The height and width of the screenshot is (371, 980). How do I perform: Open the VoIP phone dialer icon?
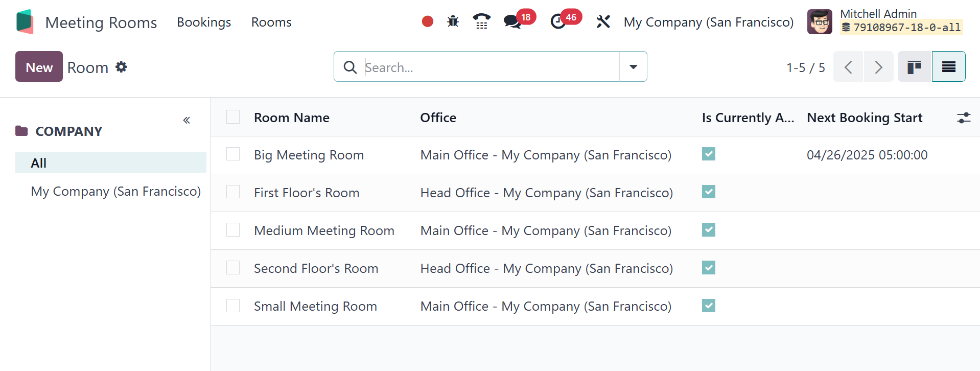pos(481,21)
